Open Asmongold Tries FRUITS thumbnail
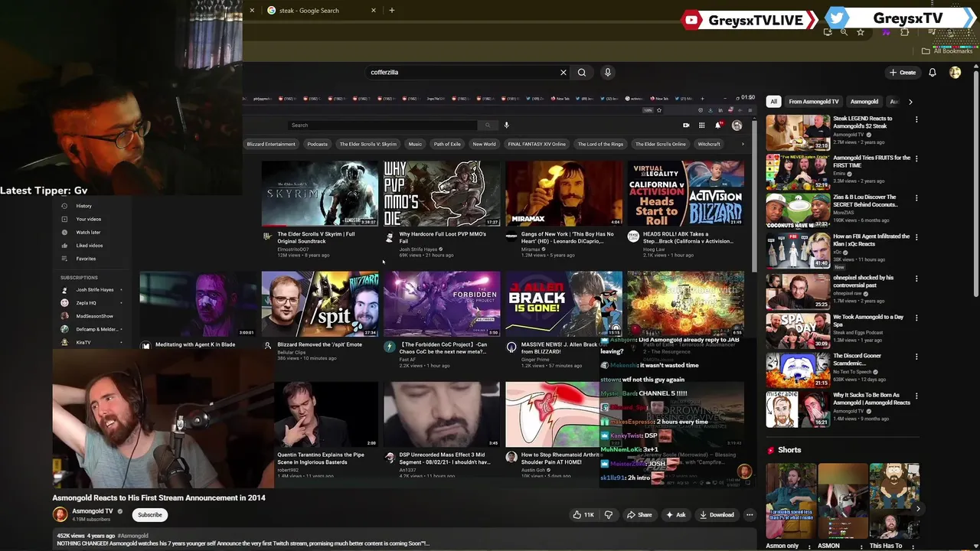Screen dimensions: 980x551 [798, 171]
